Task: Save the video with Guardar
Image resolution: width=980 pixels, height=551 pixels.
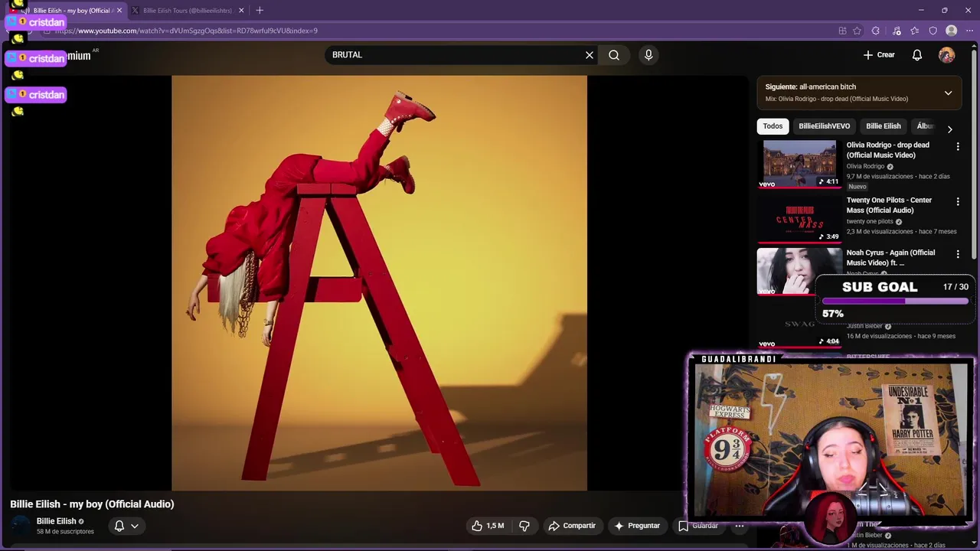Action: (697, 526)
